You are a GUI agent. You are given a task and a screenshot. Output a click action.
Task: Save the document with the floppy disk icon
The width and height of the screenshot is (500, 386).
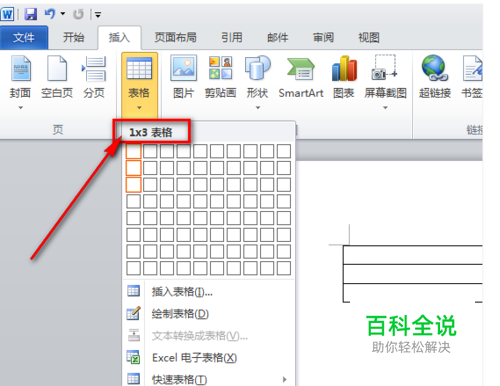coord(31,14)
